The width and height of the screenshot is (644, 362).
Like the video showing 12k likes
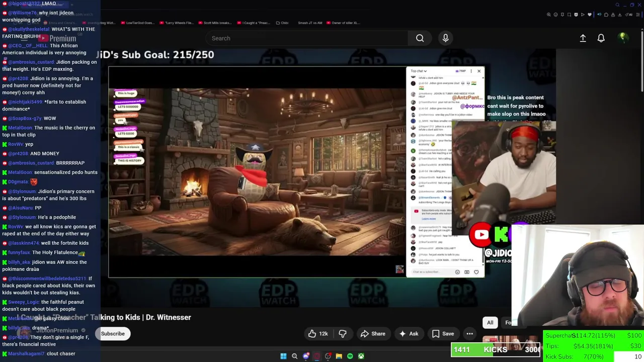click(318, 334)
